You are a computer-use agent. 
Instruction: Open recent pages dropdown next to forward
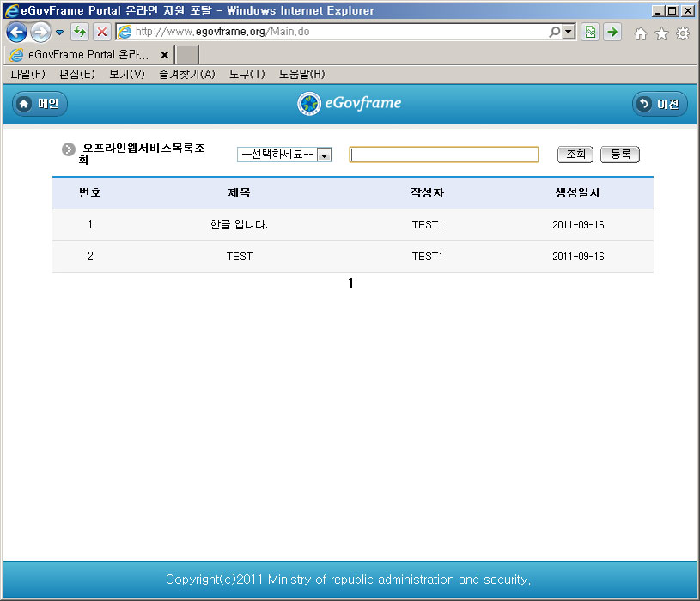coord(59,33)
